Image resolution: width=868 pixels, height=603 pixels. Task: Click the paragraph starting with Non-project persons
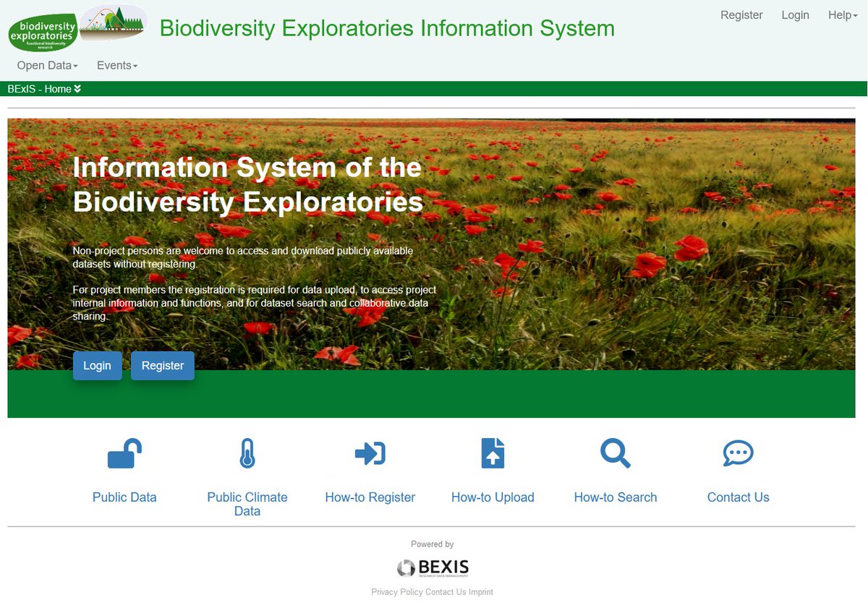point(243,257)
